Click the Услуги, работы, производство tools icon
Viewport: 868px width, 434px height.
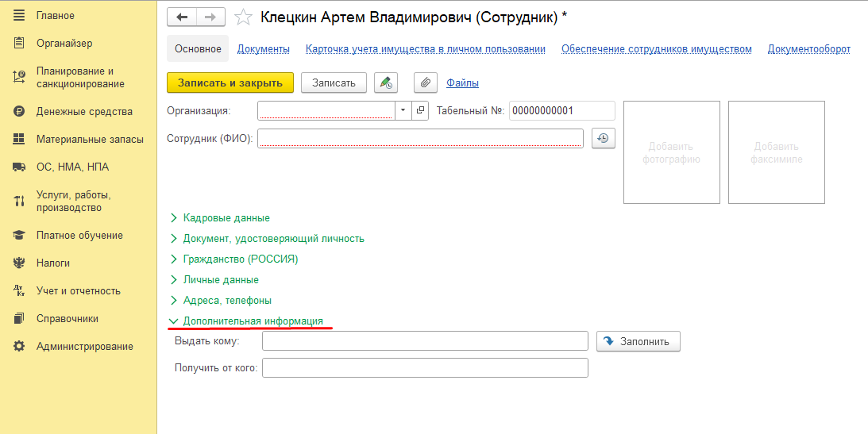click(x=19, y=202)
